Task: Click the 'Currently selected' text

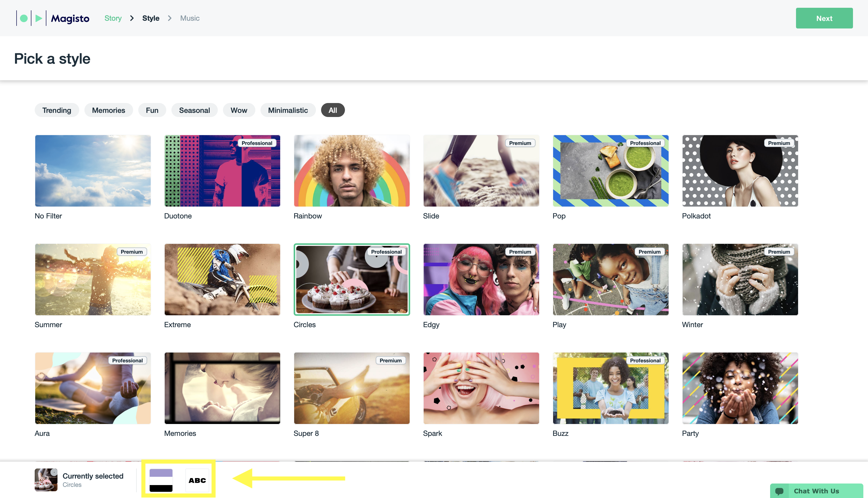Action: click(93, 476)
